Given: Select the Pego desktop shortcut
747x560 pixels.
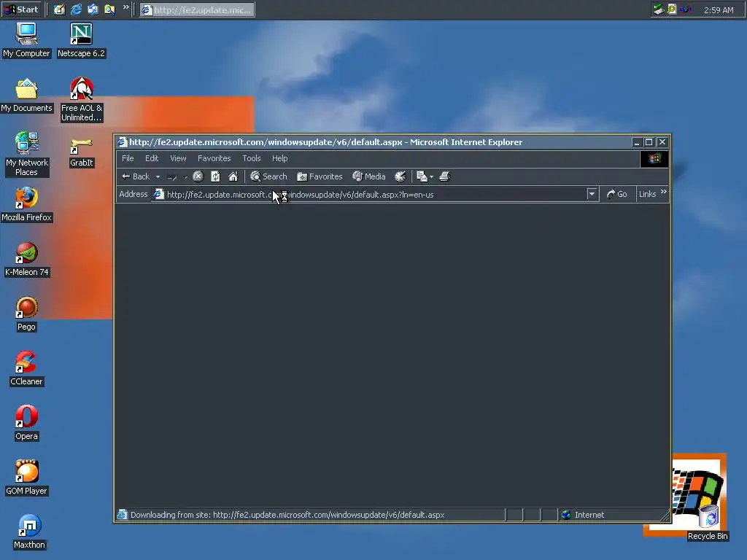Looking at the screenshot, I should click(27, 314).
